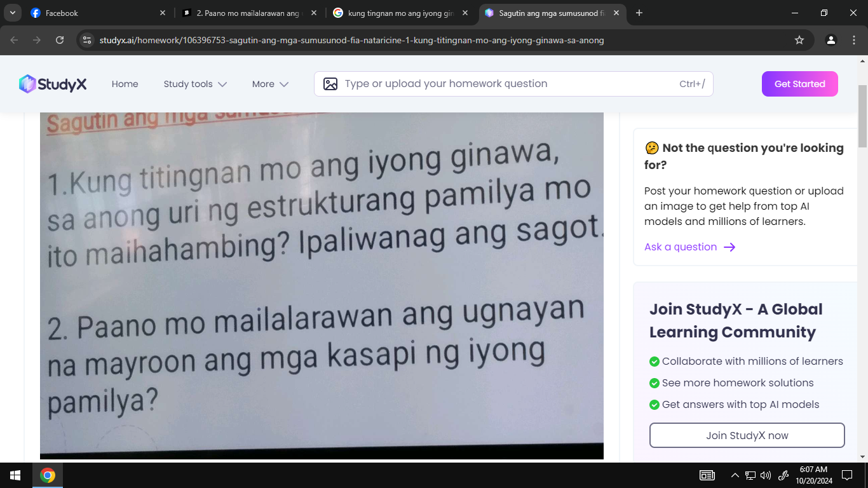Open the touch keyboard tray icon
Image resolution: width=868 pixels, height=488 pixels.
[x=707, y=475]
